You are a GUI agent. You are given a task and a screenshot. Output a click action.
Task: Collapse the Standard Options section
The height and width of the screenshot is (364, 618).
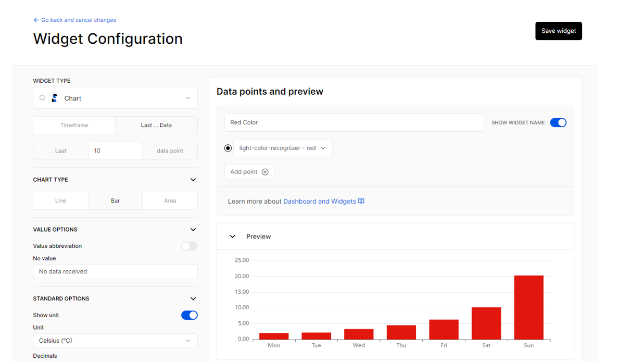(x=193, y=298)
